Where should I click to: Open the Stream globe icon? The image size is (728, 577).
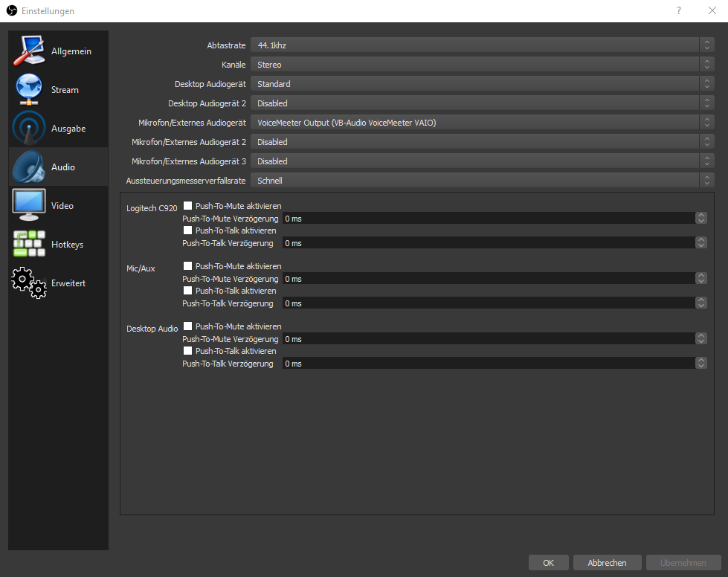[x=29, y=89]
